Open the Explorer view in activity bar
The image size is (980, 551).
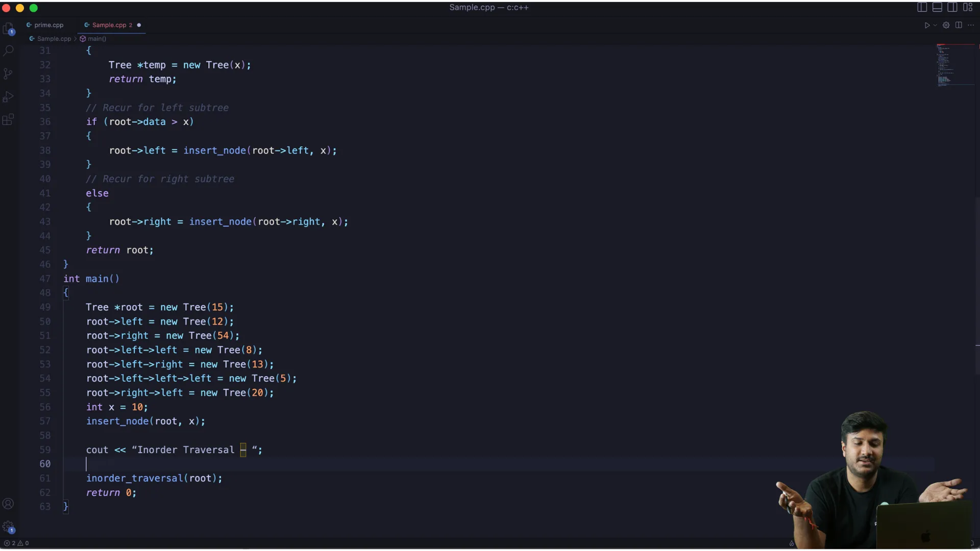[8, 29]
